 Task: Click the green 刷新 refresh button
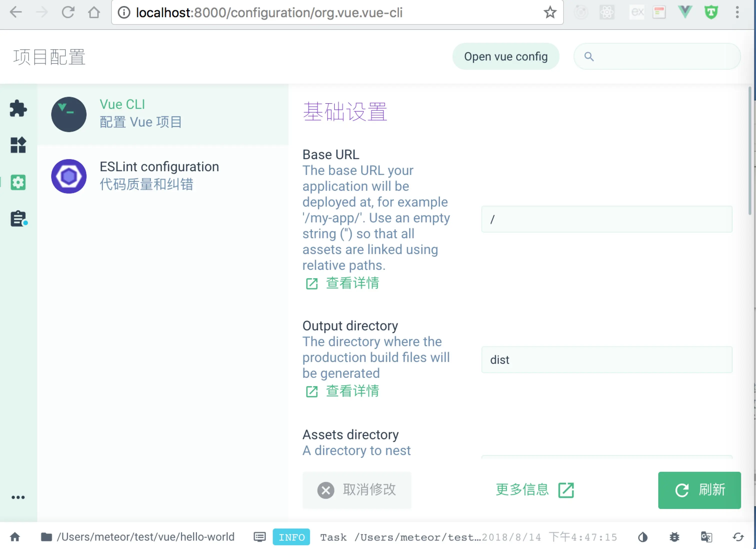pos(699,490)
